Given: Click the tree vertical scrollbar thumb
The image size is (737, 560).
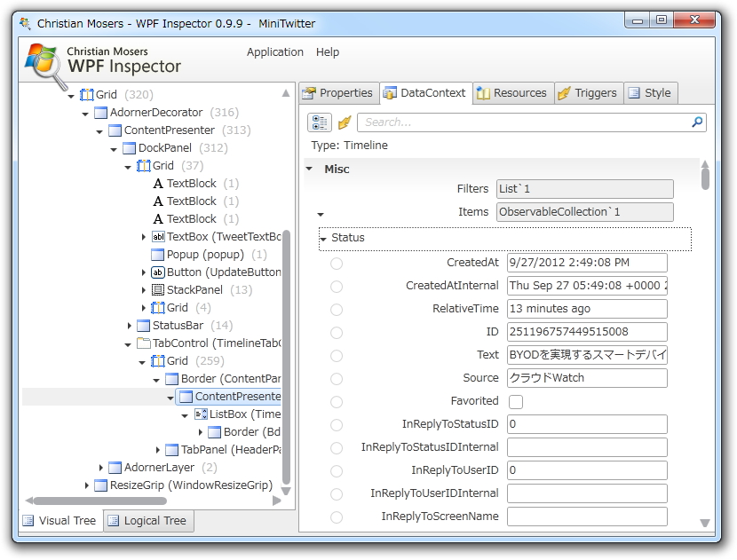Looking at the screenshot, I should (286, 357).
